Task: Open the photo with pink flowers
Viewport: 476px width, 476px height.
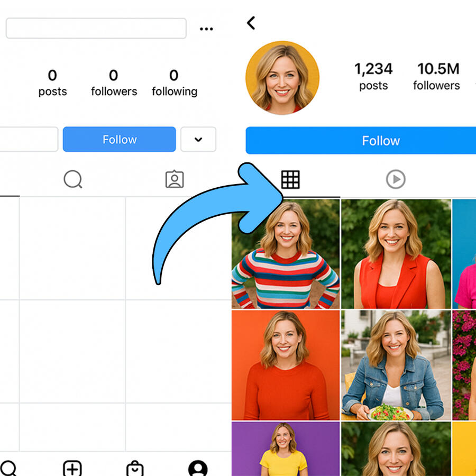Action: pos(464,365)
